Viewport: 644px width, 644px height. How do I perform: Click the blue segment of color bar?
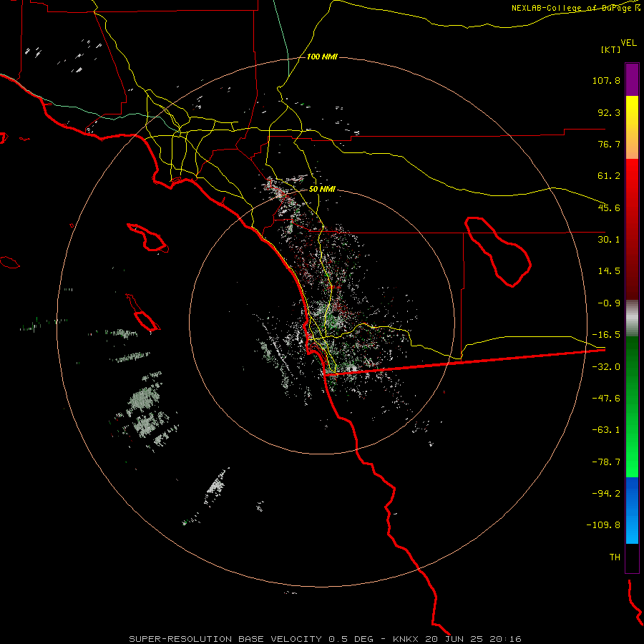632,510
